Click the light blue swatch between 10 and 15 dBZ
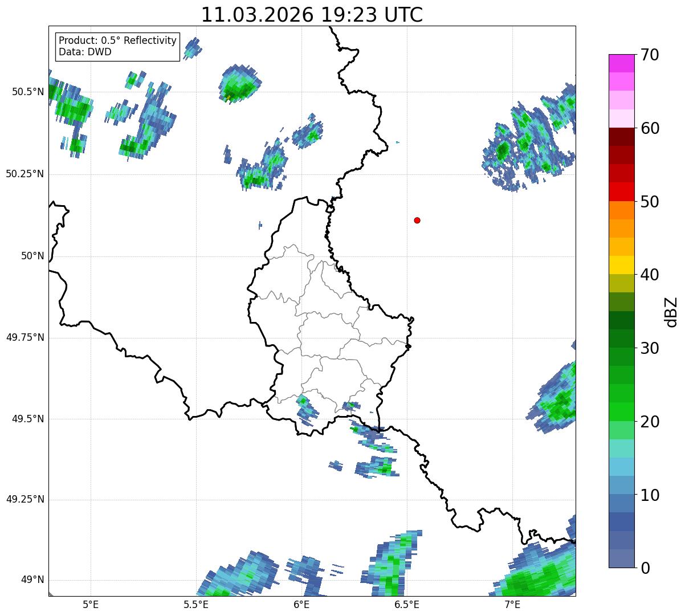 [621, 467]
